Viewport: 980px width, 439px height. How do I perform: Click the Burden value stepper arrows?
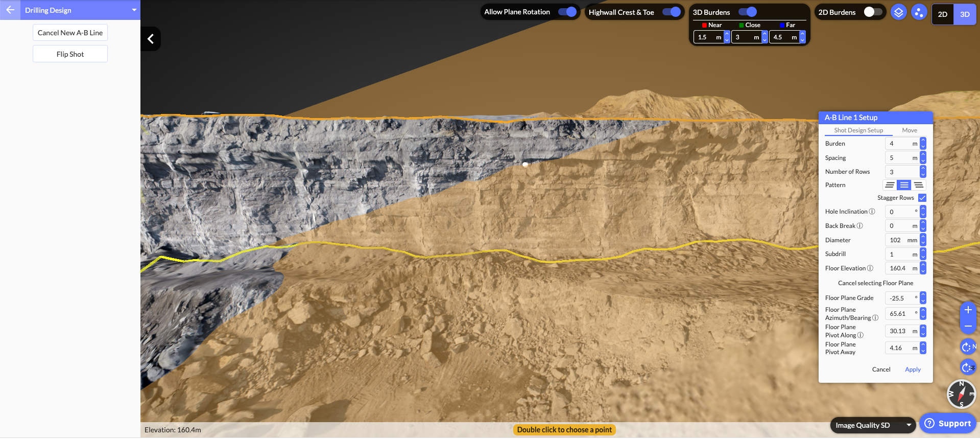923,144
